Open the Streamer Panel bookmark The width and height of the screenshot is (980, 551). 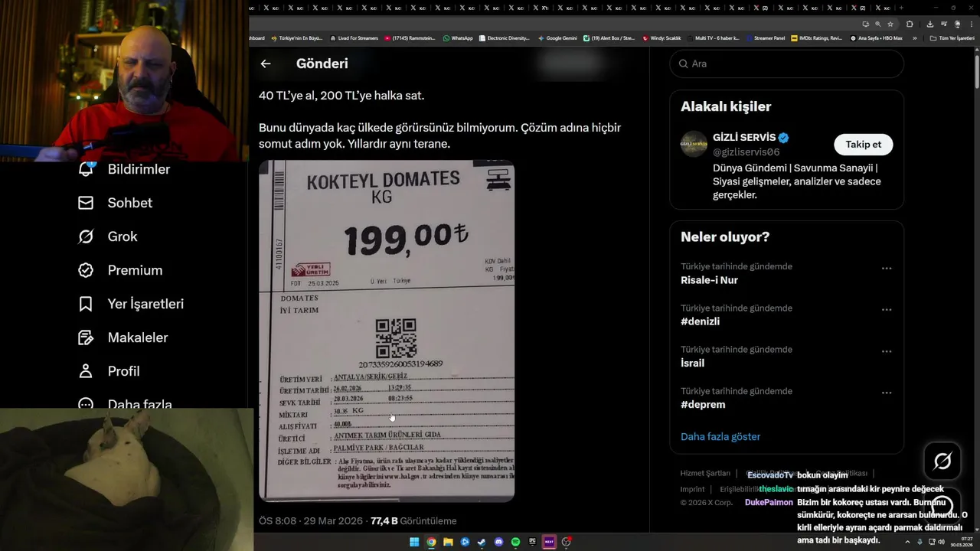point(766,38)
